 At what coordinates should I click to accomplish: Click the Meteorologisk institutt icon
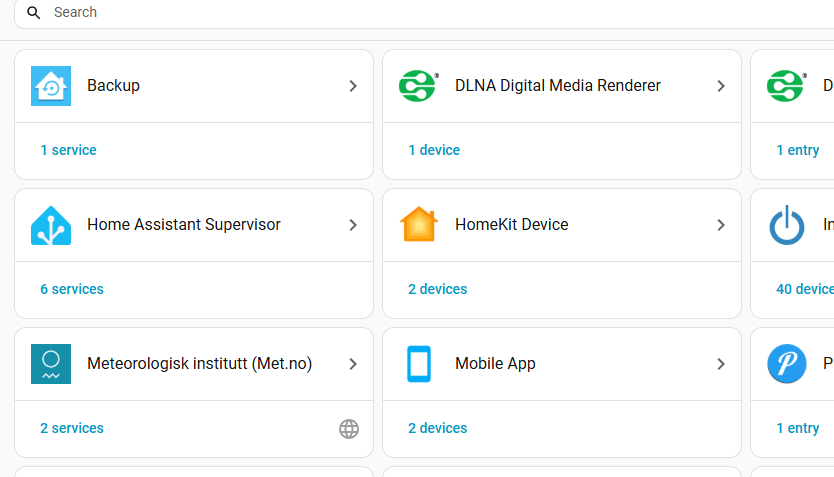tap(51, 364)
